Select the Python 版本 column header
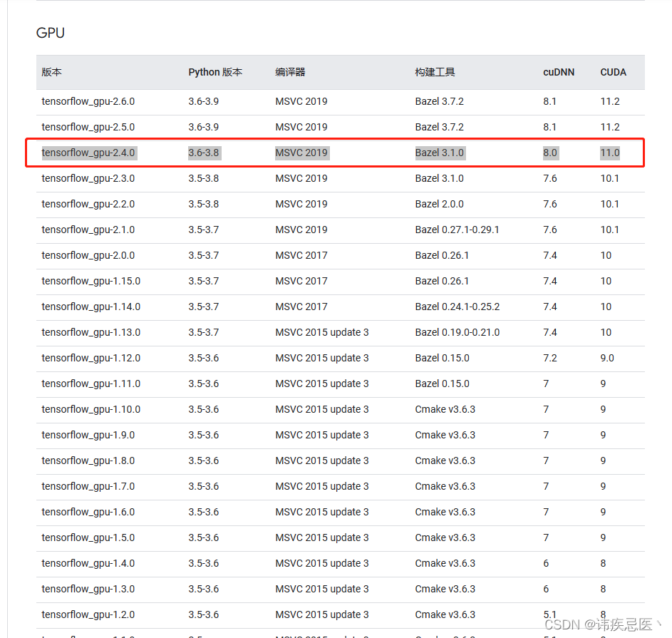The image size is (672, 638). 216,72
